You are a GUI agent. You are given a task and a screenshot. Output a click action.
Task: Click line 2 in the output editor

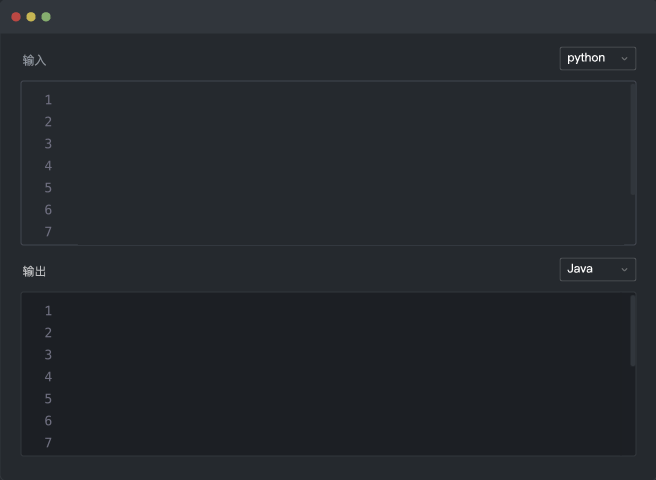pyautogui.click(x=343, y=333)
